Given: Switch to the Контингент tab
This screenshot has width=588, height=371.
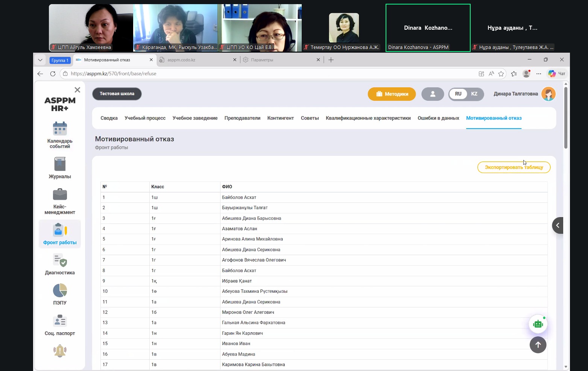Looking at the screenshot, I should (280, 118).
